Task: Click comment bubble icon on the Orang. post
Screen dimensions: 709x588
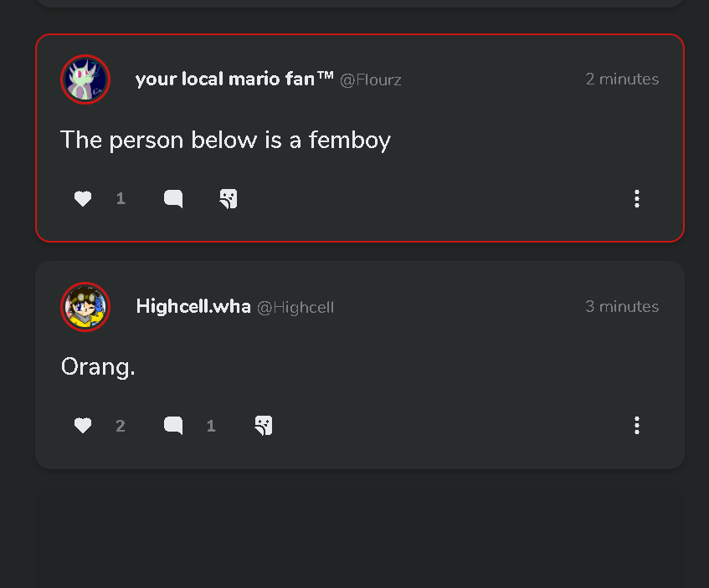Action: coord(173,427)
